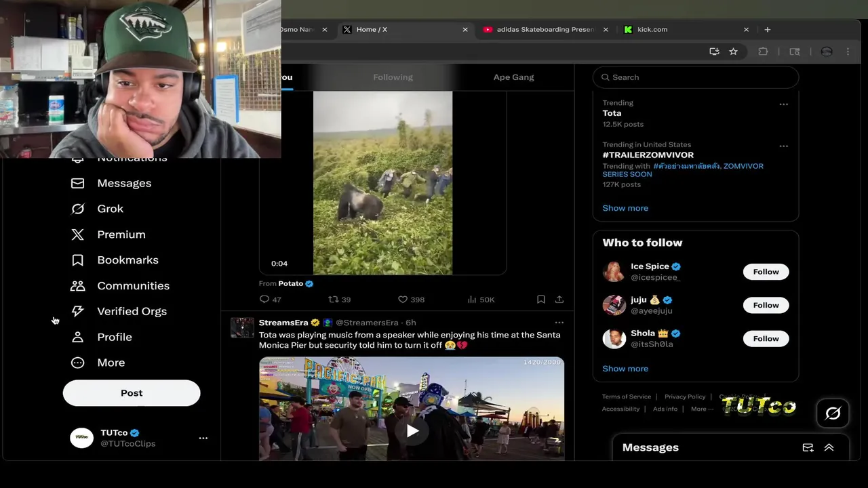This screenshot has width=868, height=488.
Task: Bookmark the gorilla video post
Action: pyautogui.click(x=540, y=299)
